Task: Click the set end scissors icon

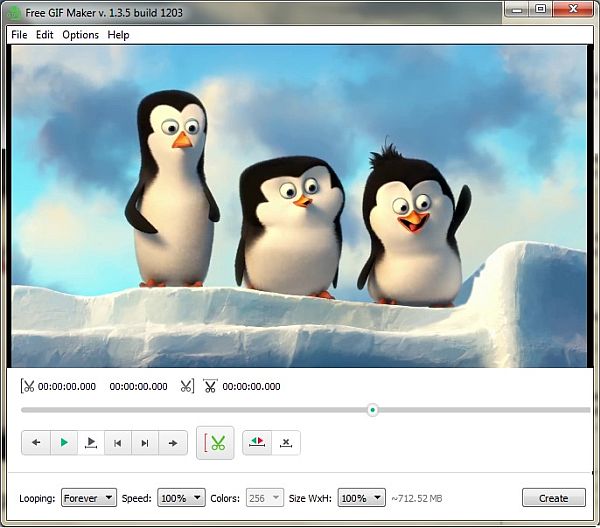Action: click(187, 386)
